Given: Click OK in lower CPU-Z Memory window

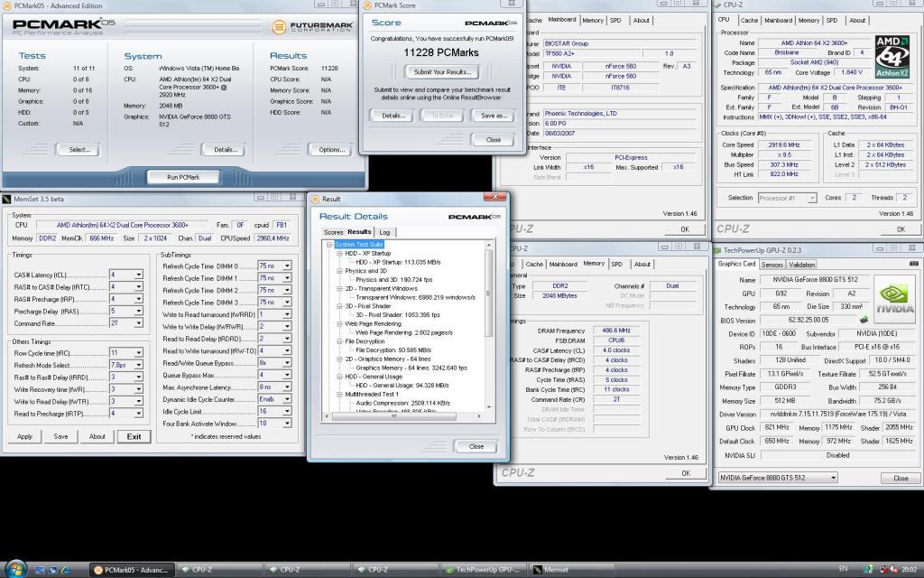Looking at the screenshot, I should 686,473.
